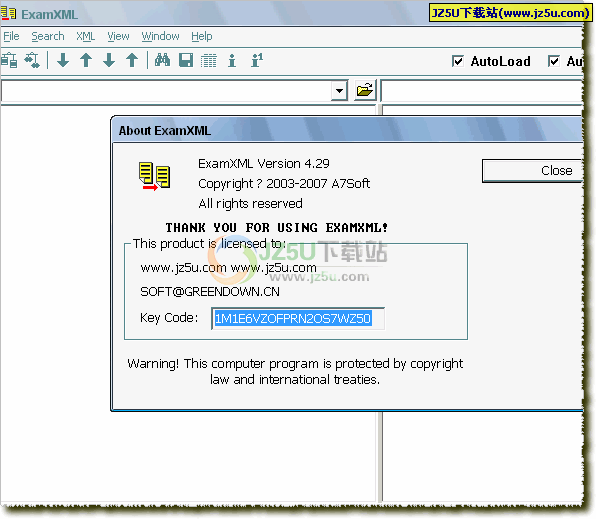Image resolution: width=596 pixels, height=519 pixels.
Task: Click the compare XML files toolbar icon
Action: 9,60
